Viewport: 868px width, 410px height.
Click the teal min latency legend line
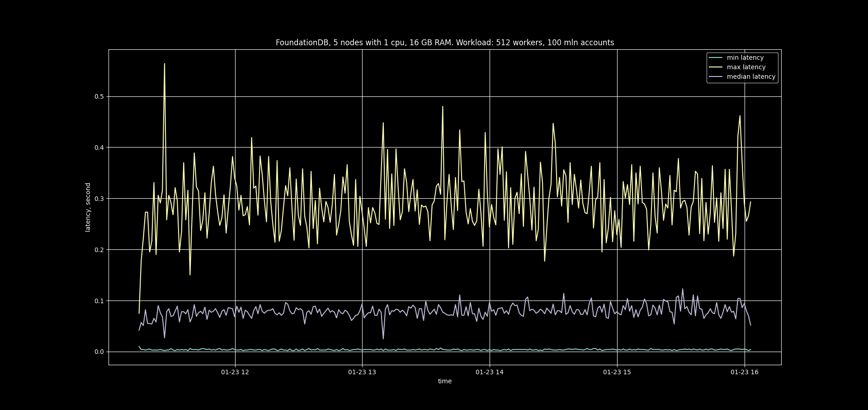(x=716, y=57)
